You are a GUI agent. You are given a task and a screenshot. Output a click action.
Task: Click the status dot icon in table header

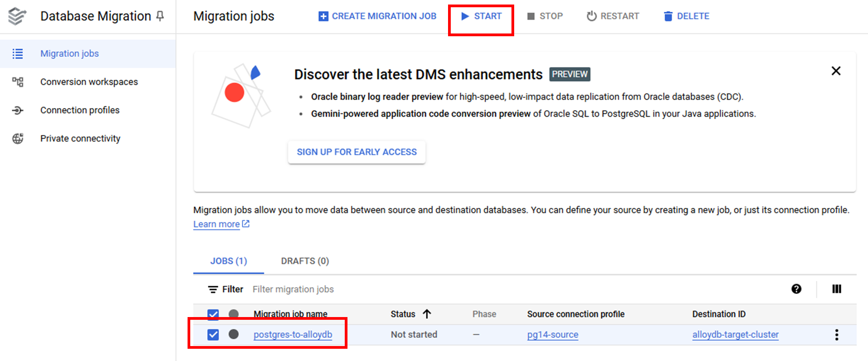click(233, 314)
